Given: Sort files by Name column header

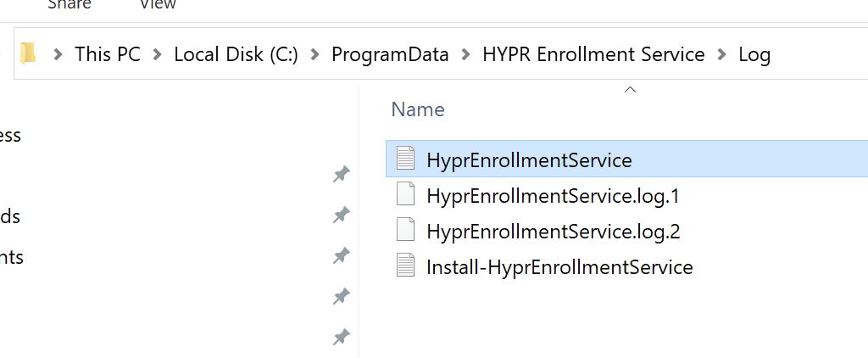Looking at the screenshot, I should pyautogui.click(x=418, y=109).
